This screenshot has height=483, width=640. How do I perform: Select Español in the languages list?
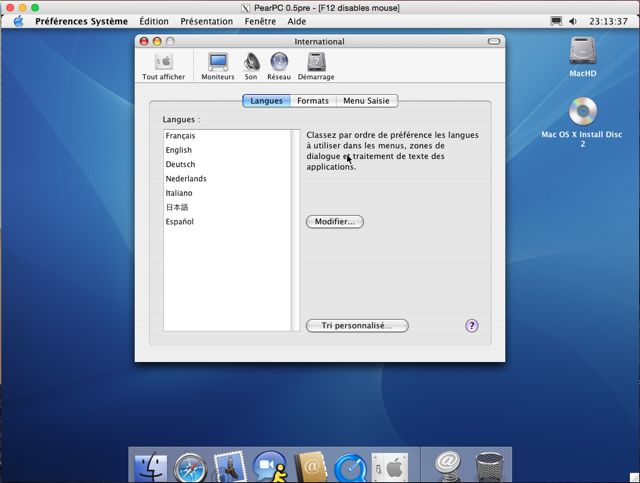[227, 222]
